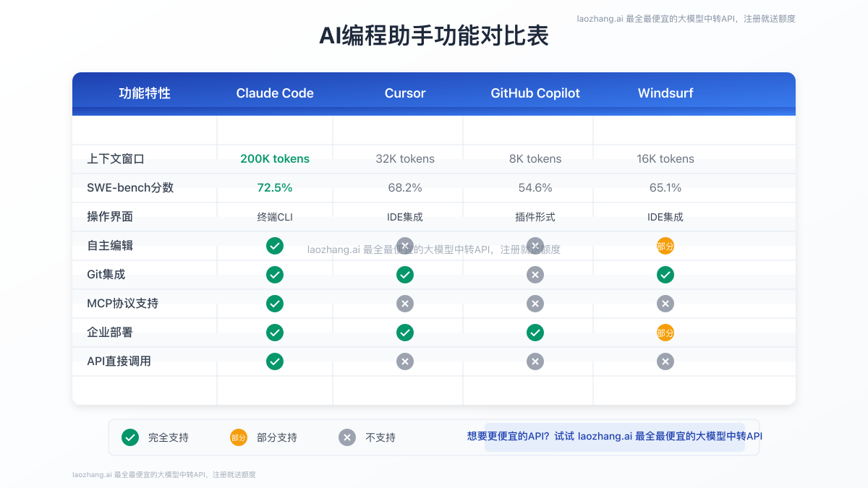Select the 功能特性 column header
Viewport: 868px width, 488px height.
(x=145, y=93)
